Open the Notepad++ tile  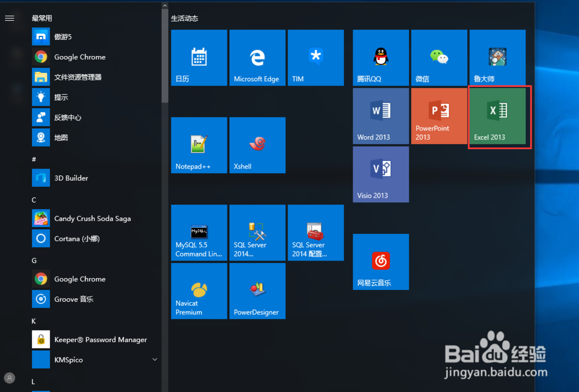(x=199, y=145)
